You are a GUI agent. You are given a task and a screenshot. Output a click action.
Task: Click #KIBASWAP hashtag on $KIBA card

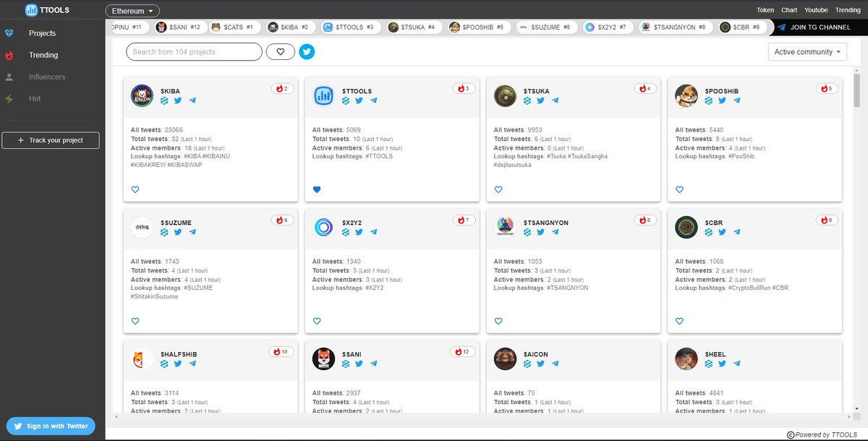[185, 165]
